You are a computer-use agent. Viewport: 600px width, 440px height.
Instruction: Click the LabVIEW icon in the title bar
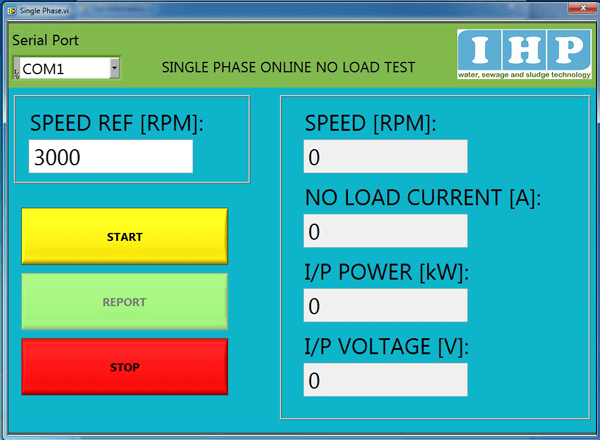pos(9,8)
